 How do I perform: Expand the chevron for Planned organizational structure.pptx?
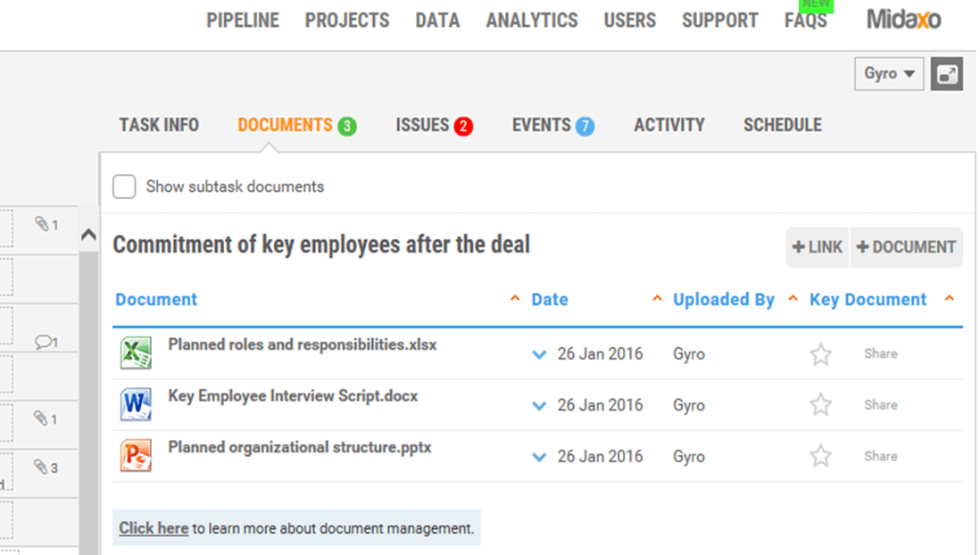point(539,457)
